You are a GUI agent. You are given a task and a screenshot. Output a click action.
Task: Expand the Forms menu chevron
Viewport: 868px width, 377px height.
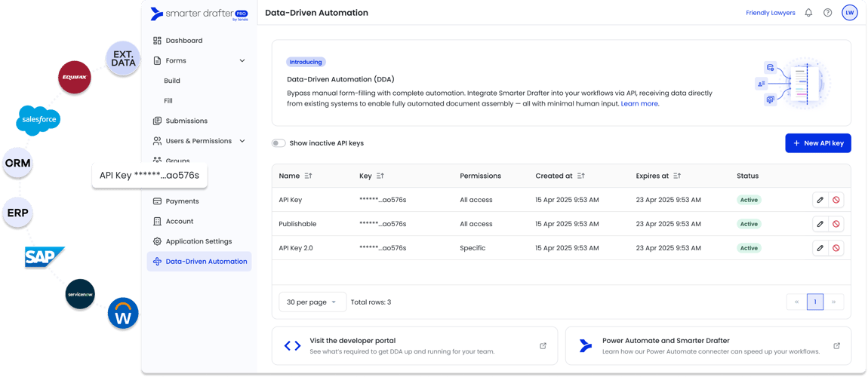242,60
